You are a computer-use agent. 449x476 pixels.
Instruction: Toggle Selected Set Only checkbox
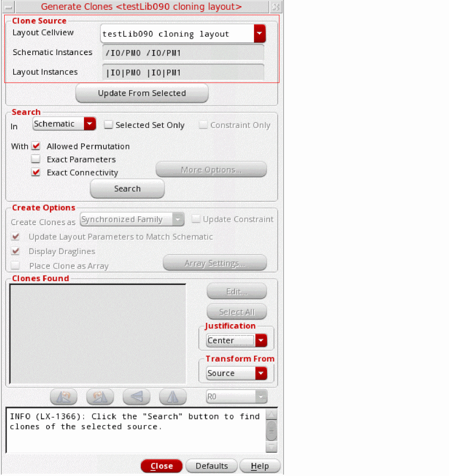tap(108, 125)
